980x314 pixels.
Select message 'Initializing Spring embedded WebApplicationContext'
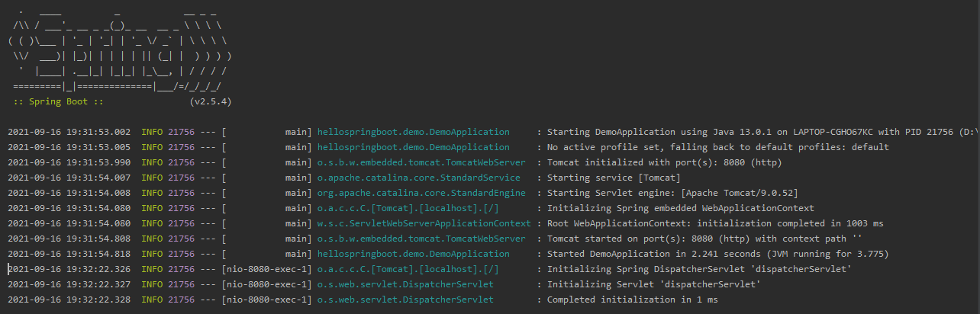pos(681,208)
